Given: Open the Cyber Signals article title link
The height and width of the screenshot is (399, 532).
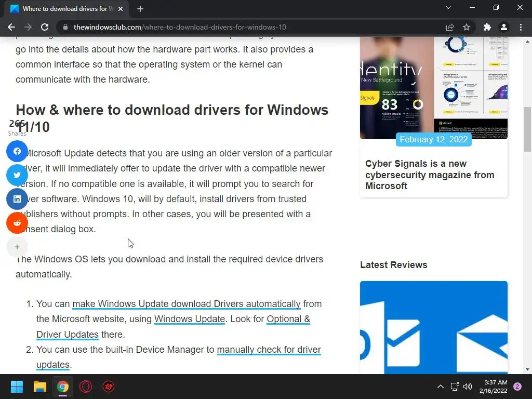Looking at the screenshot, I should point(430,175).
